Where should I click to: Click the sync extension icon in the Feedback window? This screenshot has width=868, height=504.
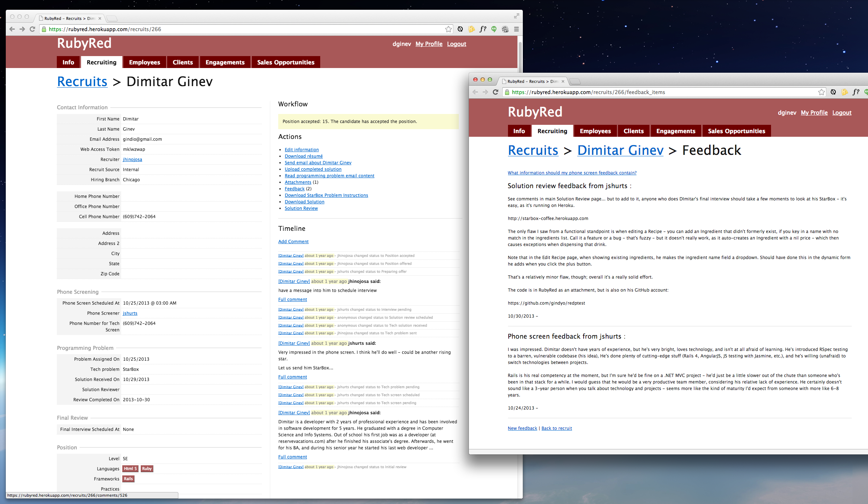[x=833, y=92]
